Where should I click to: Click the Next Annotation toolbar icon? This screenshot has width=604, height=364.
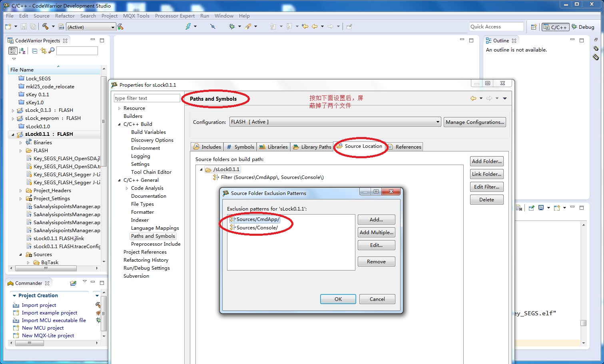[273, 26]
